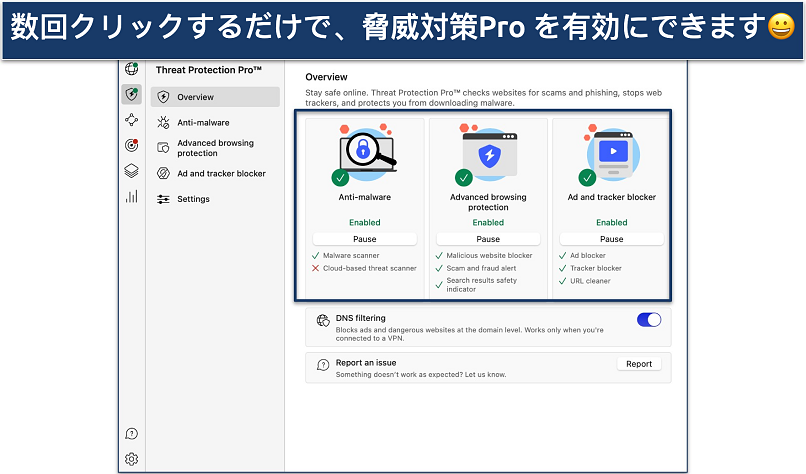Screen dimensions: 806x474
Task: Click the DNS filtering globe icon
Action: (x=323, y=321)
